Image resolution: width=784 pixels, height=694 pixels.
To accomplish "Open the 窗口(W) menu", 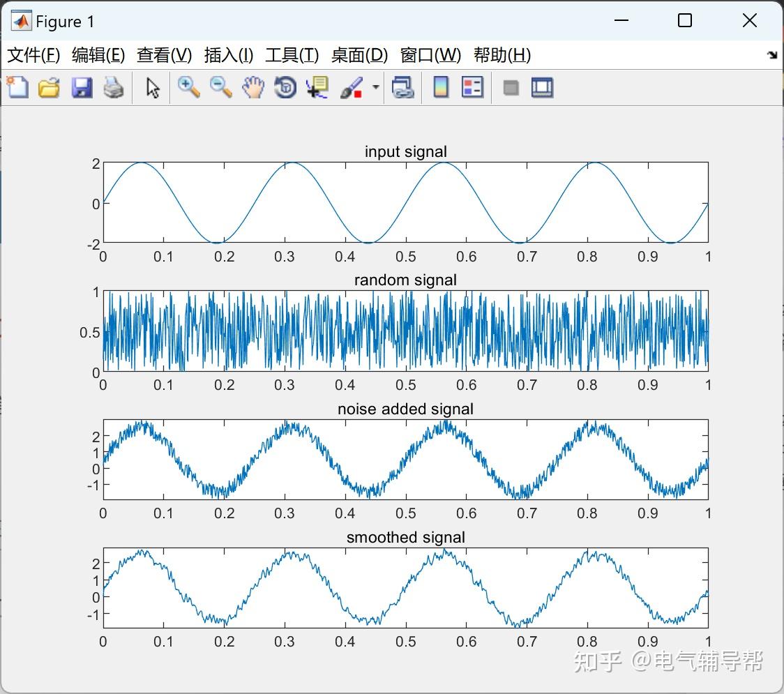I will [x=430, y=54].
